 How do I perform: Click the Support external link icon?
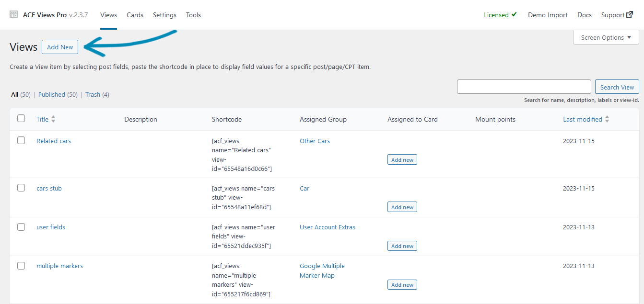[x=630, y=15]
